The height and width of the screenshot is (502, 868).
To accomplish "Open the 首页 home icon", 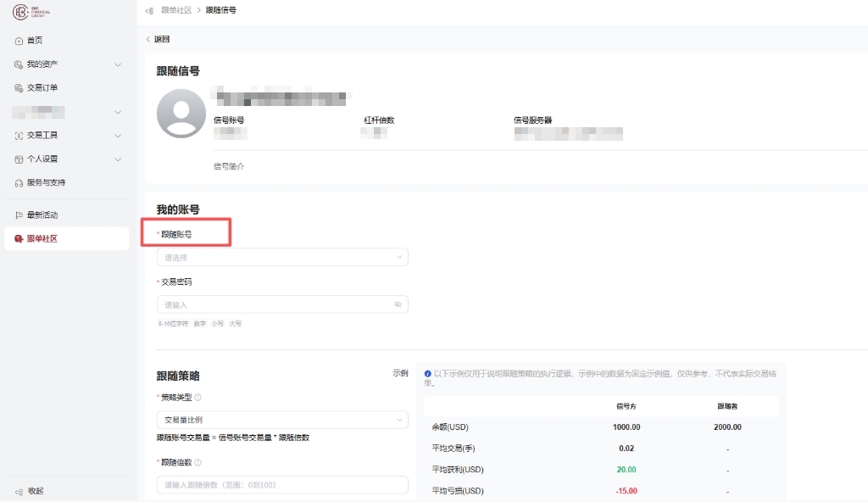I will 19,41.
